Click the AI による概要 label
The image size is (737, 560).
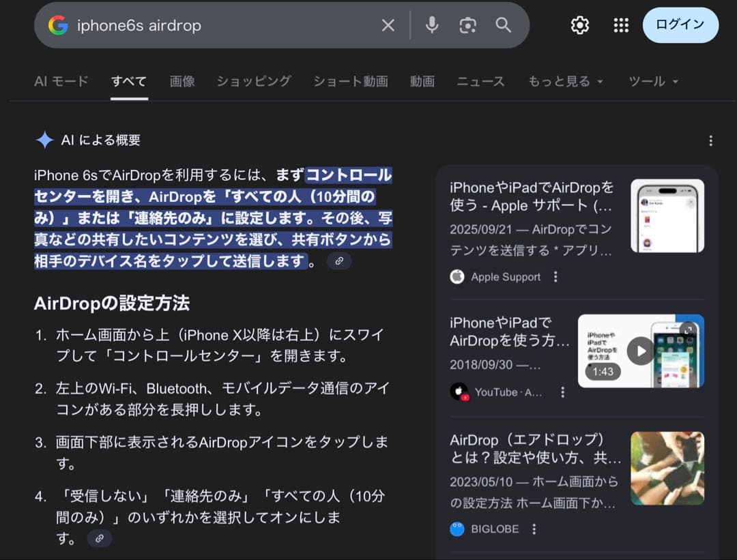point(100,140)
